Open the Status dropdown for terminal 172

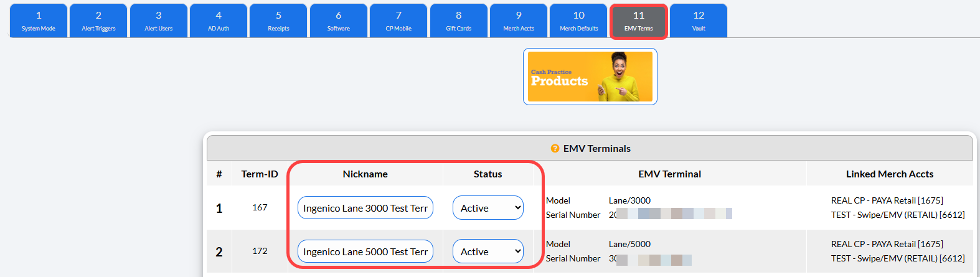tap(488, 251)
